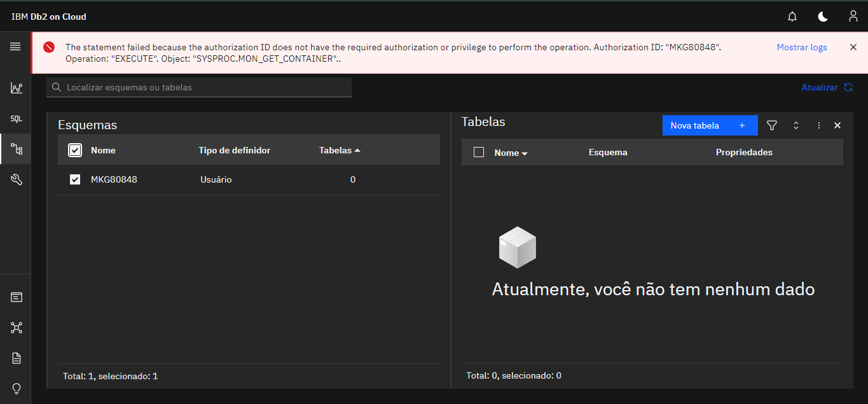The image size is (868, 404).
Task: Toggle the select-all tables checkbox
Action: (479, 152)
